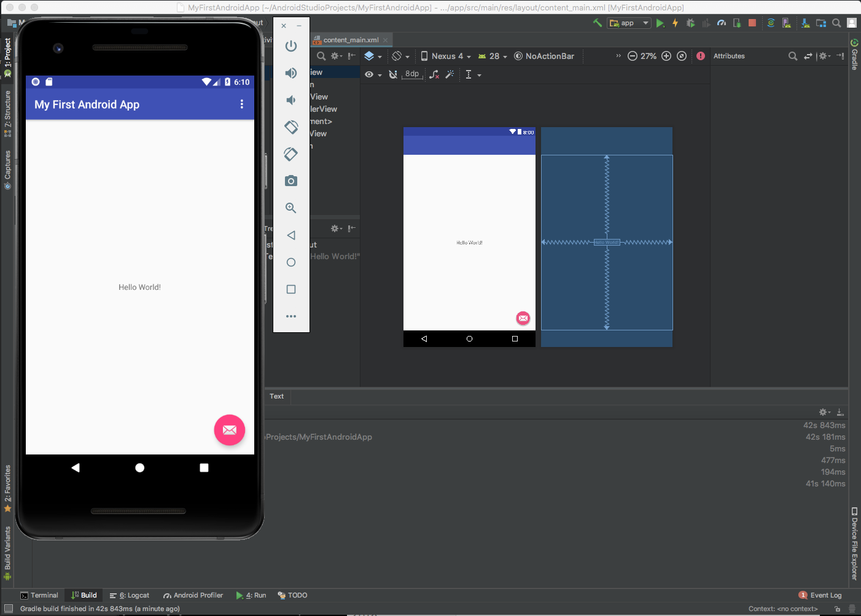Select the Hello World text in the blueprint view
Screen dimensions: 861x616
point(607,243)
